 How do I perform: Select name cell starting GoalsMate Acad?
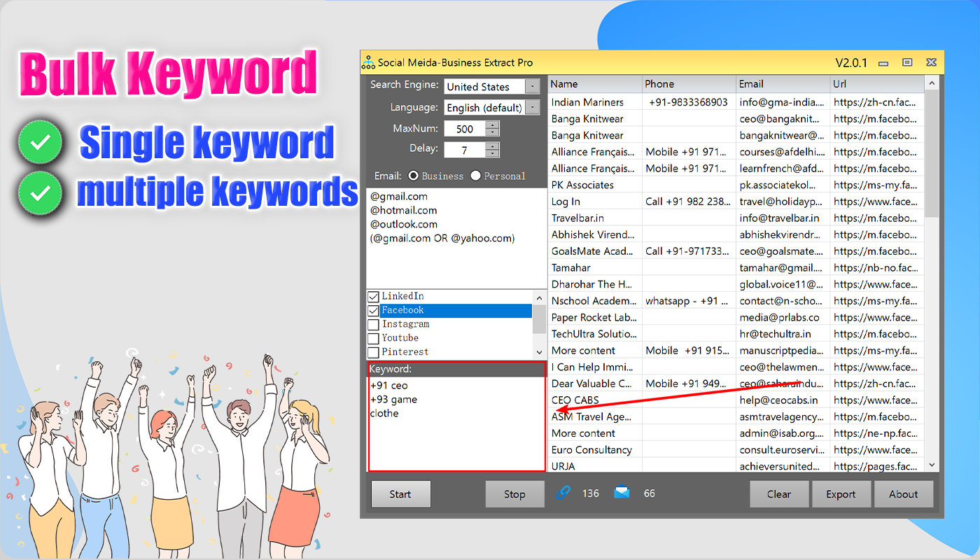(595, 251)
